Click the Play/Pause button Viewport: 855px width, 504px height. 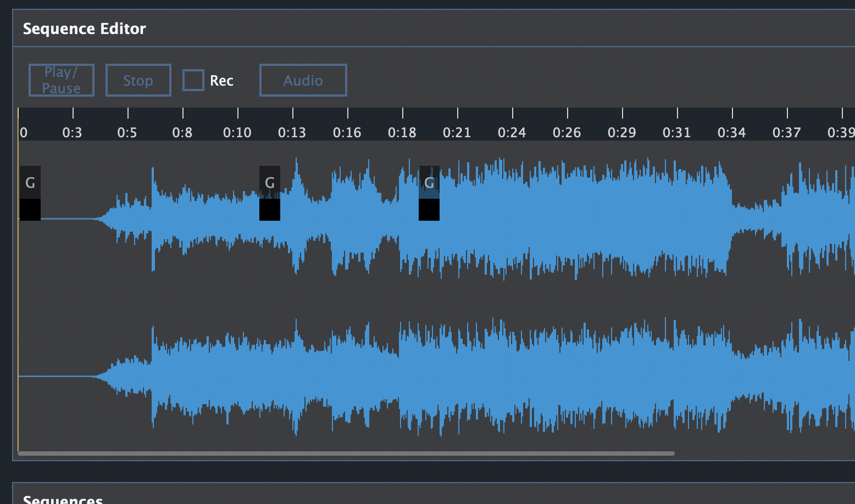pyautogui.click(x=61, y=80)
